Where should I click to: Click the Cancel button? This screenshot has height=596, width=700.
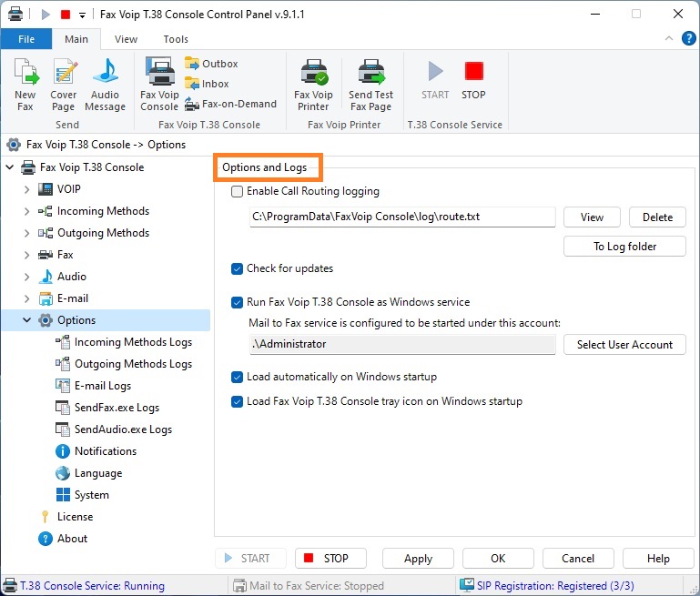click(578, 559)
